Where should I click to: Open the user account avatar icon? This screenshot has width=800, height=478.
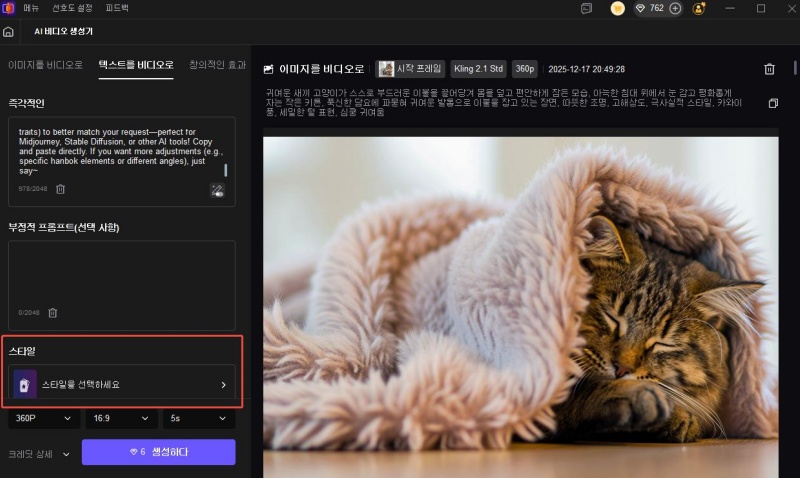(699, 8)
